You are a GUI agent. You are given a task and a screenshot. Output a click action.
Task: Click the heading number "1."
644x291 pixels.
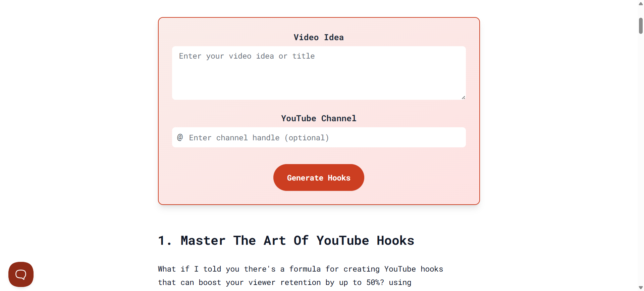tap(165, 240)
